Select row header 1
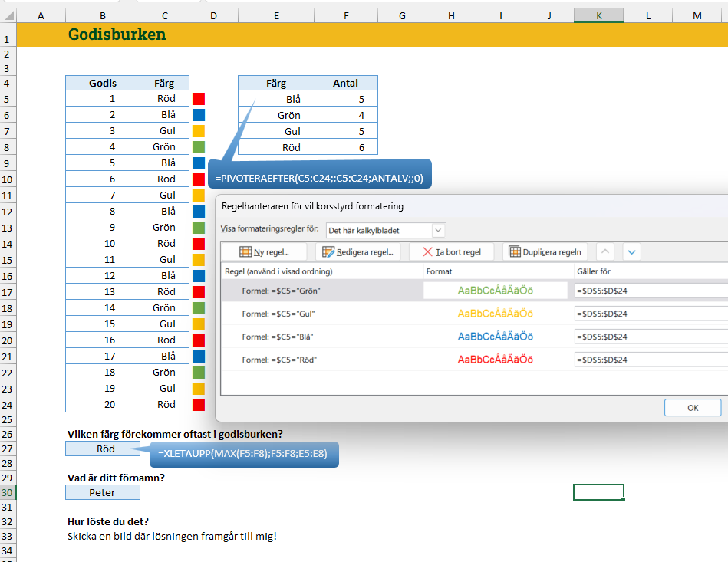 click(x=8, y=35)
